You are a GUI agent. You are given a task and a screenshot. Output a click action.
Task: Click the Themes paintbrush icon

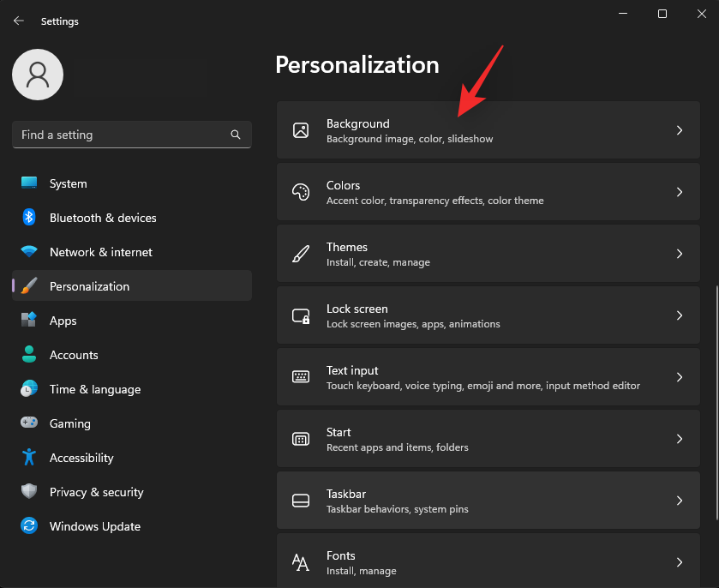301,254
